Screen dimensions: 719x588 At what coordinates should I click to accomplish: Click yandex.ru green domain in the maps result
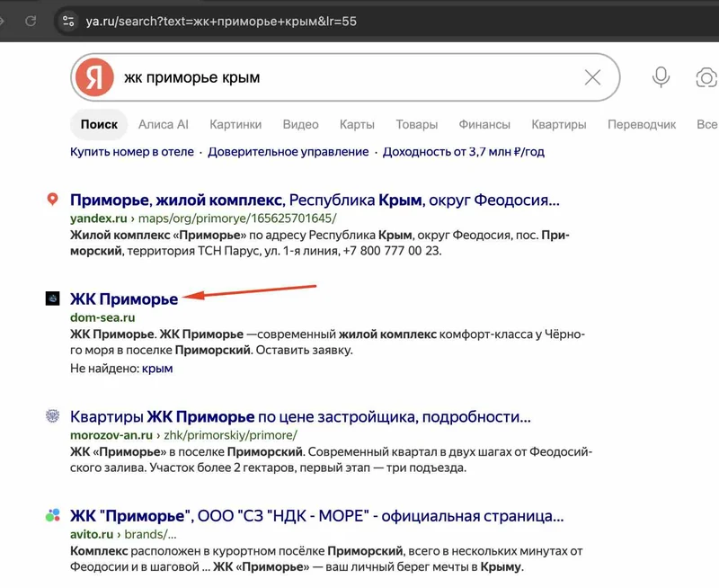99,218
